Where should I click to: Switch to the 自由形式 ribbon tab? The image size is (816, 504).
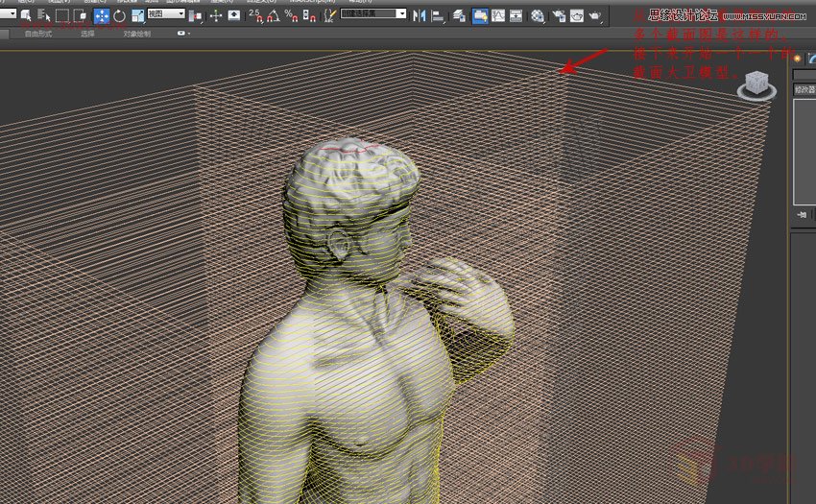click(x=38, y=34)
